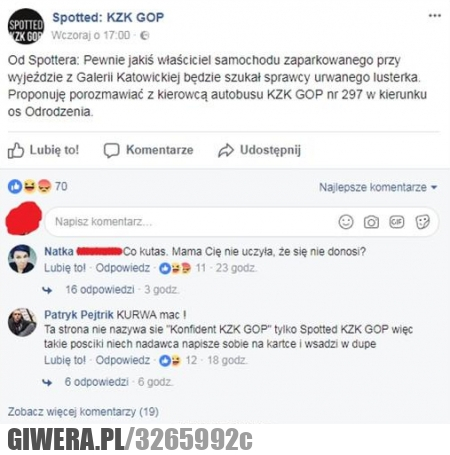Click the Spotted KZK GOP profile picture
Viewport: 450px width, 455px height.
pos(26,26)
